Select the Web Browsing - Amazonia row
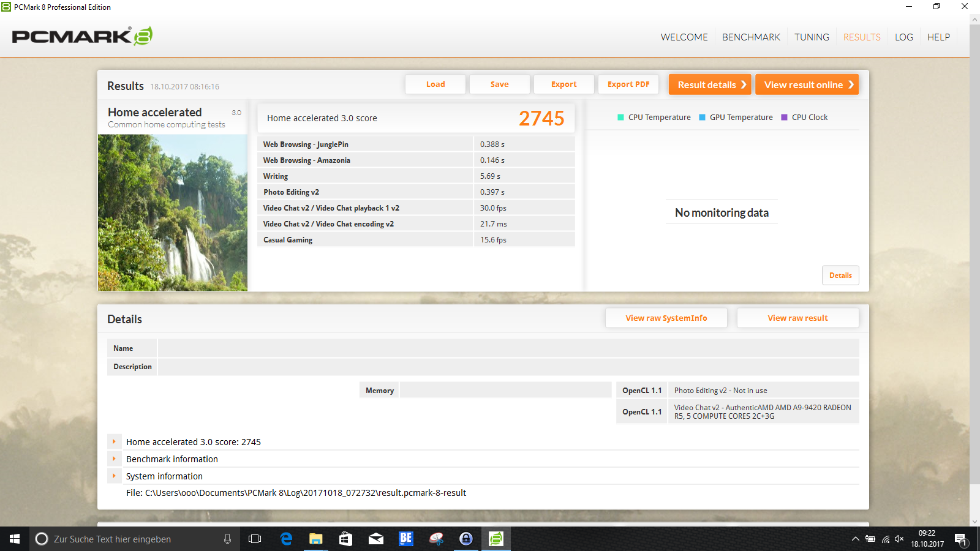 tap(417, 160)
